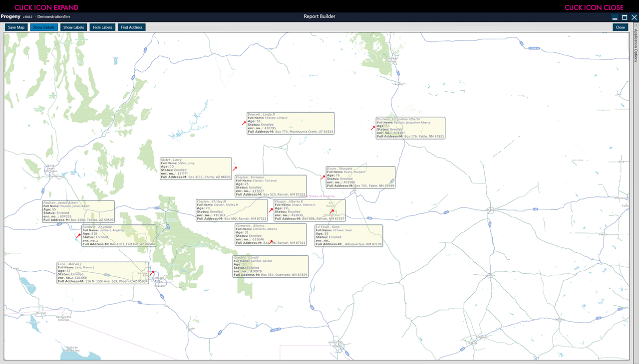The image size is (639, 364).
Task: Click the Paulson, James Albert info box
Action: pyautogui.click(x=78, y=211)
